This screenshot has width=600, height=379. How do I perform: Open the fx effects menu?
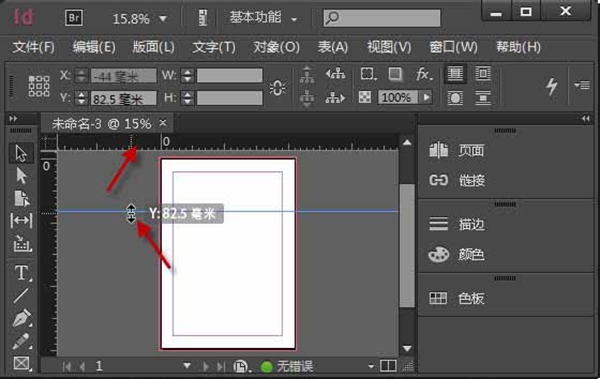424,74
